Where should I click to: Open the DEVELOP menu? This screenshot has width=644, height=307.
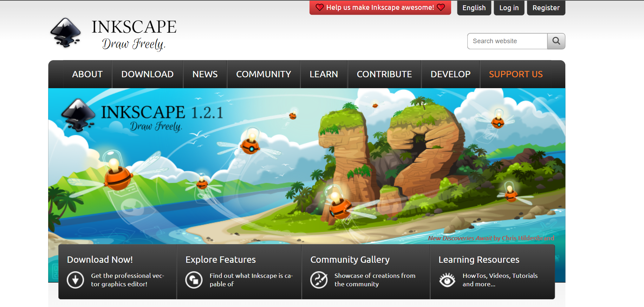click(x=450, y=74)
